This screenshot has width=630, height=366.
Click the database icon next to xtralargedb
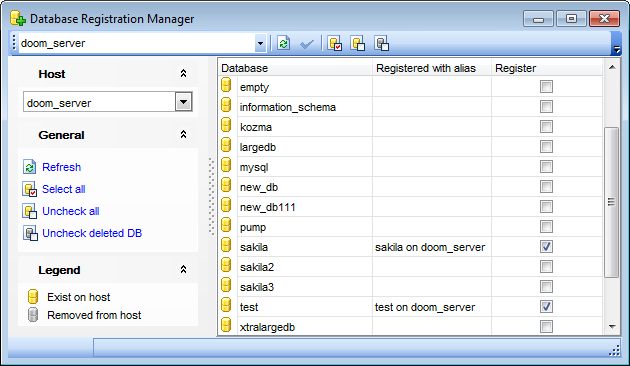click(x=226, y=325)
